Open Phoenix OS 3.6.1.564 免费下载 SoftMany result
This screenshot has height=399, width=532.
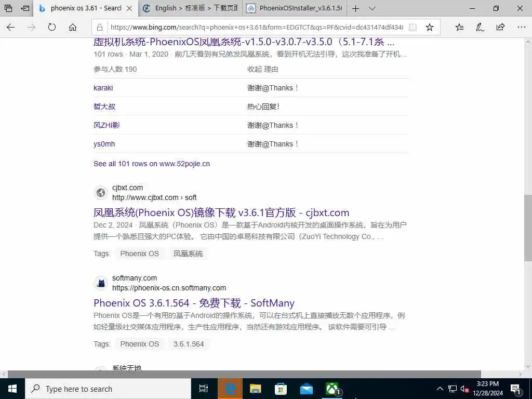point(194,303)
